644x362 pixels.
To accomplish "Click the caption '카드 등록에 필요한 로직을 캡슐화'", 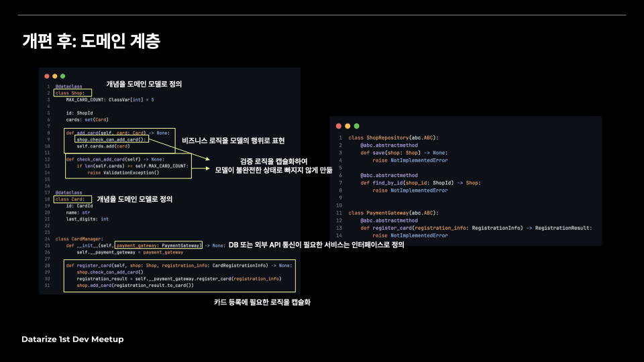I will point(262,302).
